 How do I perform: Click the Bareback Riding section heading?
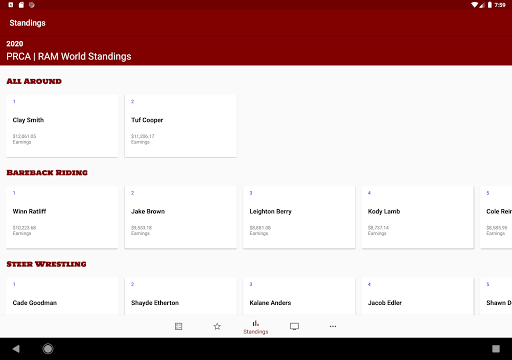47,173
